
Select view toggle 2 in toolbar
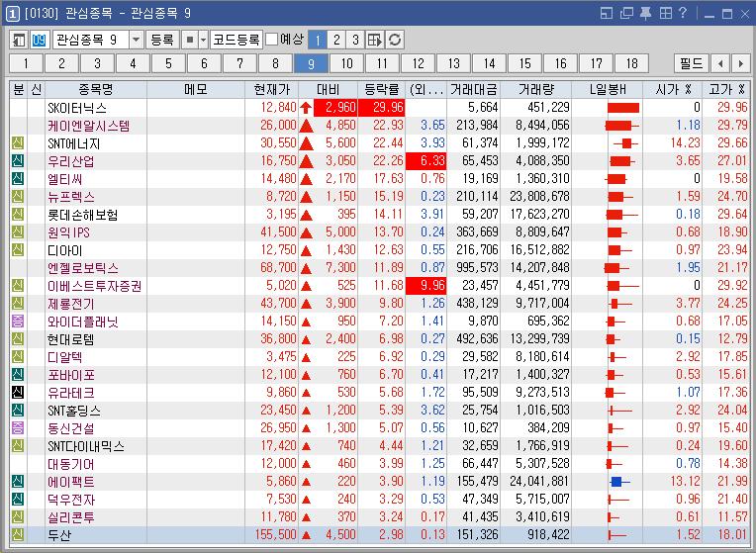click(336, 40)
